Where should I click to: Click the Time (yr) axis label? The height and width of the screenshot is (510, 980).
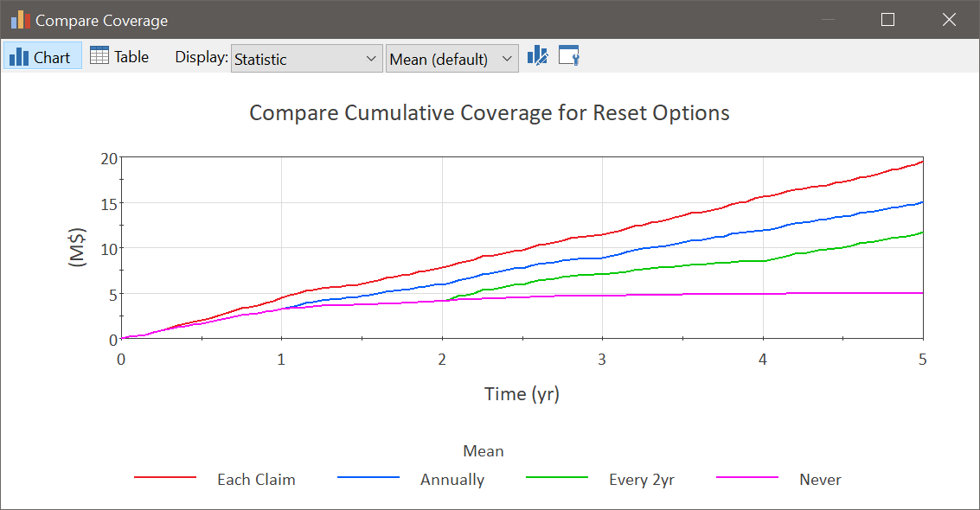(522, 394)
